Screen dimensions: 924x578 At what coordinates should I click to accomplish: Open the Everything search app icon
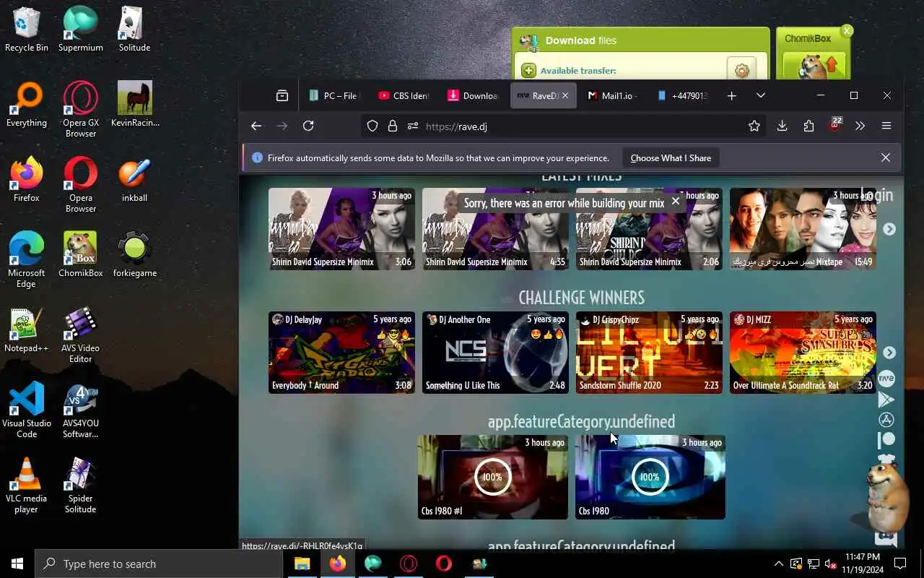27,104
